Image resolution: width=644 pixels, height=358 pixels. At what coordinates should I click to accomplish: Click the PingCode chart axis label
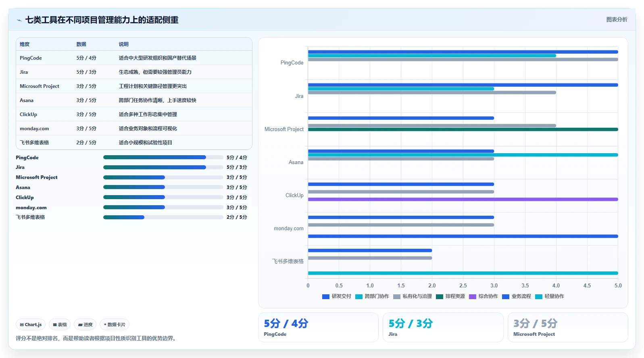(292, 63)
